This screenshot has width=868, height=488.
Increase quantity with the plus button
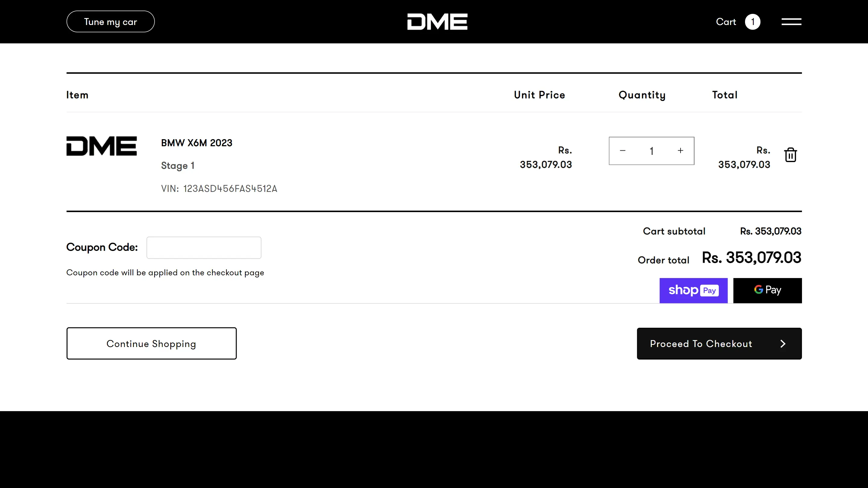click(x=680, y=151)
